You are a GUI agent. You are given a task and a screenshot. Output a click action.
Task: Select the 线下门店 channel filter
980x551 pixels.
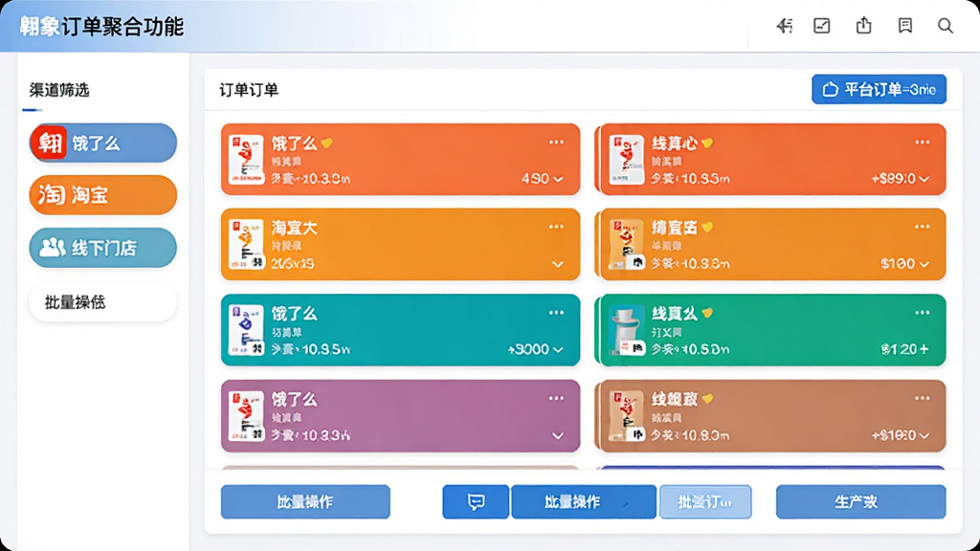[x=103, y=248]
